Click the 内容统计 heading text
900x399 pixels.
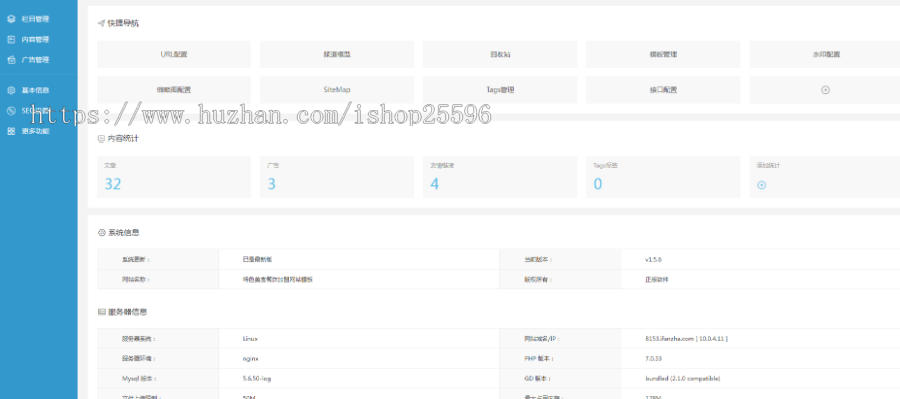(122, 138)
